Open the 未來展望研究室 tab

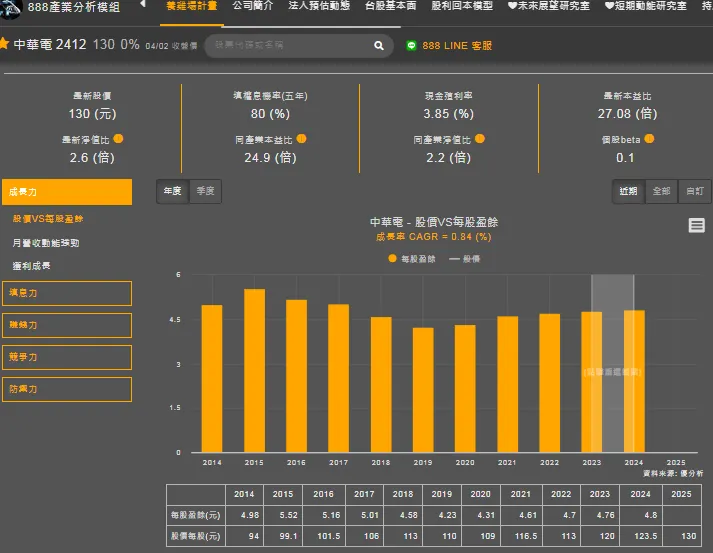[x=548, y=6]
